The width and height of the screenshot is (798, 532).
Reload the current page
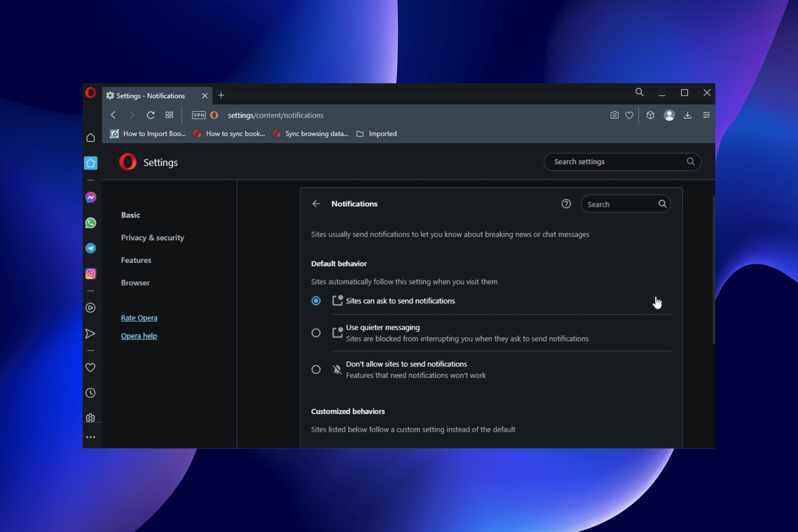(x=150, y=115)
